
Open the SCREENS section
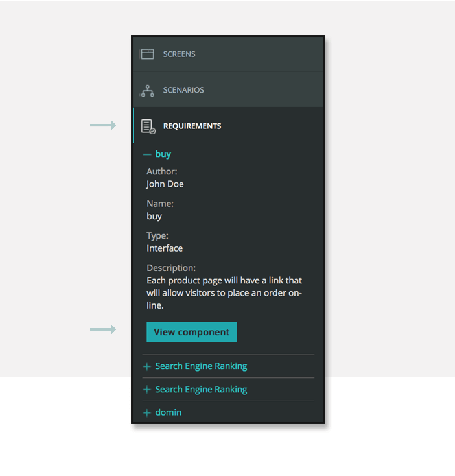click(x=228, y=54)
